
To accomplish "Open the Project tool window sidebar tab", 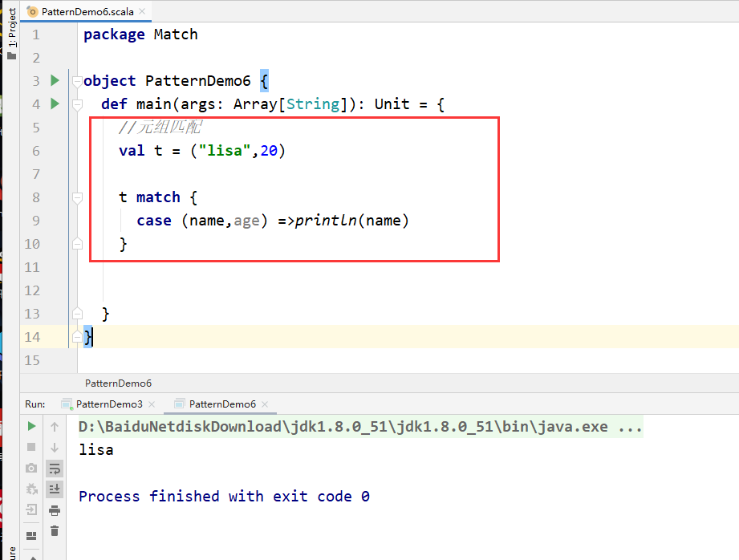I will pos(11,34).
